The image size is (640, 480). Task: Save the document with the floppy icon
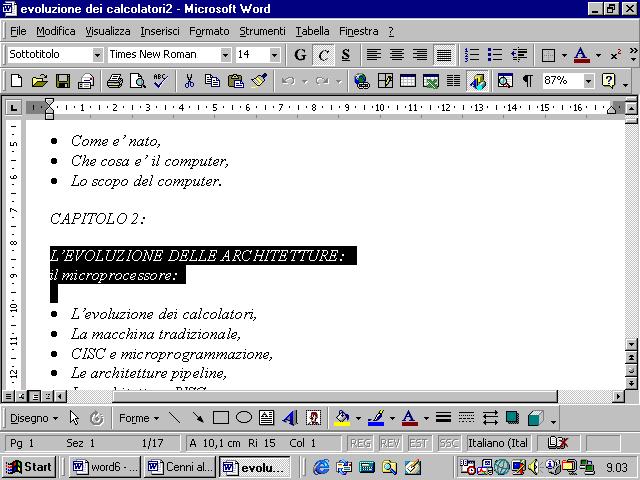[63, 81]
